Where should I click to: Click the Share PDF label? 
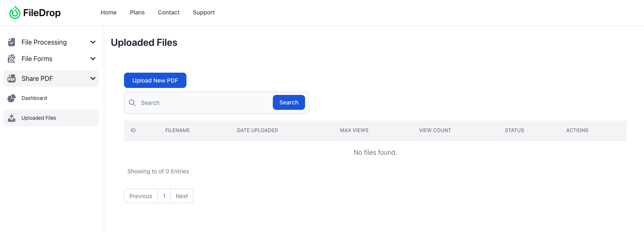point(37,78)
